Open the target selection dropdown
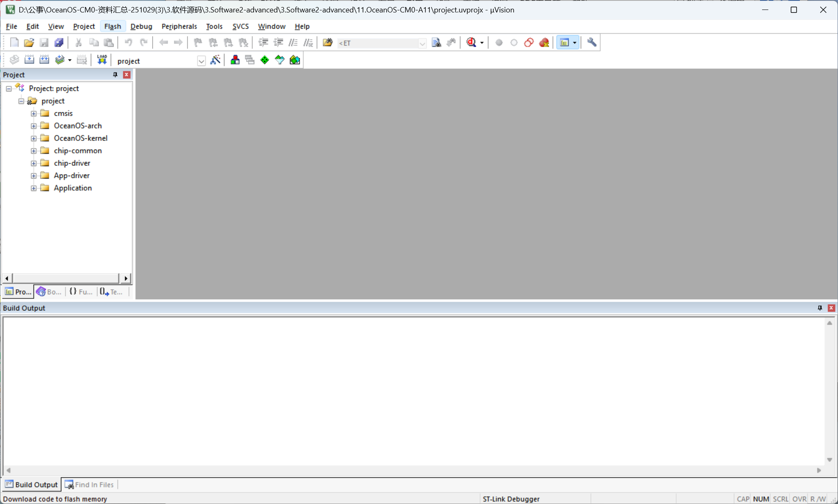838x504 pixels. [x=201, y=61]
